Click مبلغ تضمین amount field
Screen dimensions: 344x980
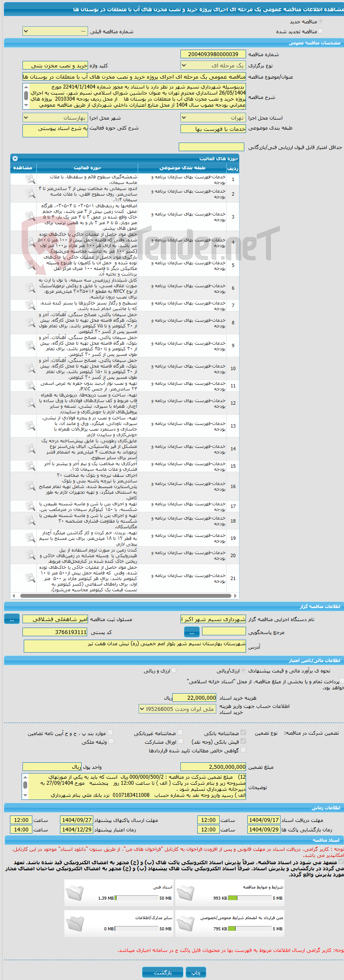tap(213, 767)
